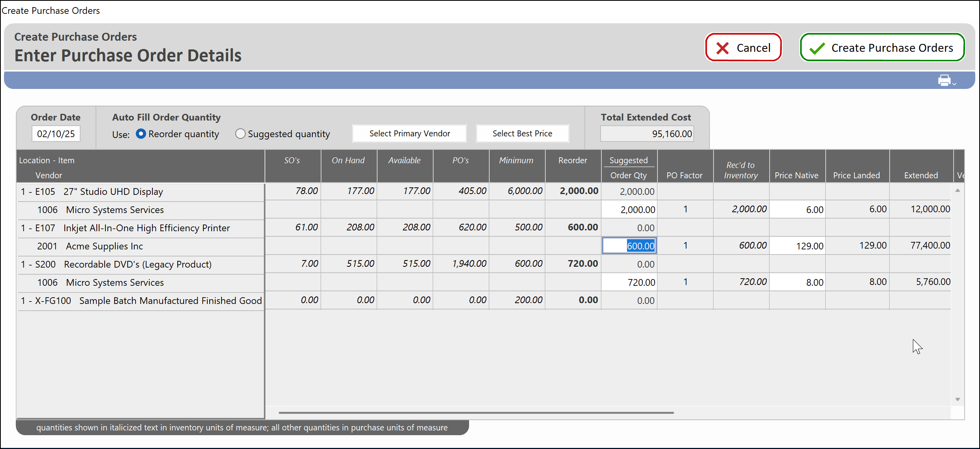980x449 pixels.
Task: Click green check Create Purchase Orders button
Action: [x=882, y=48]
